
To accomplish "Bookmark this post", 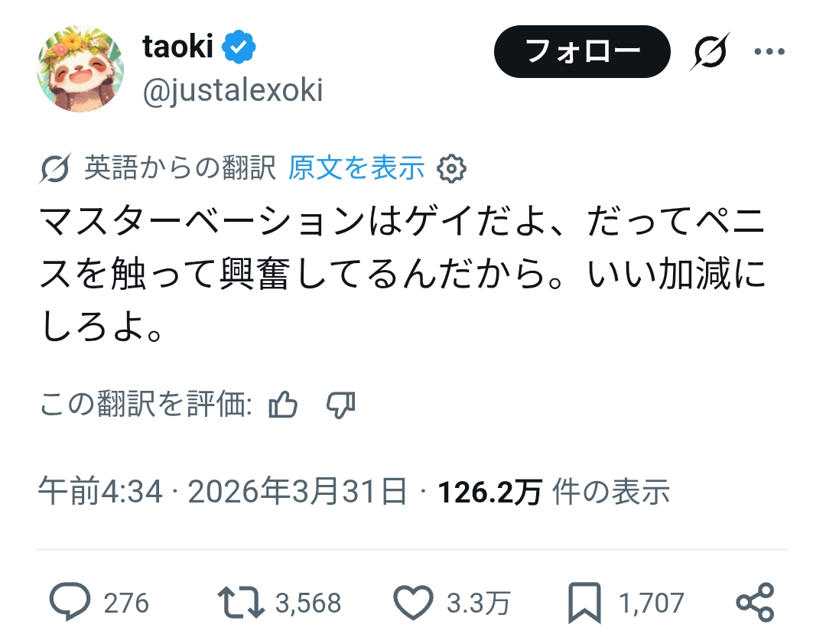I will [585, 603].
